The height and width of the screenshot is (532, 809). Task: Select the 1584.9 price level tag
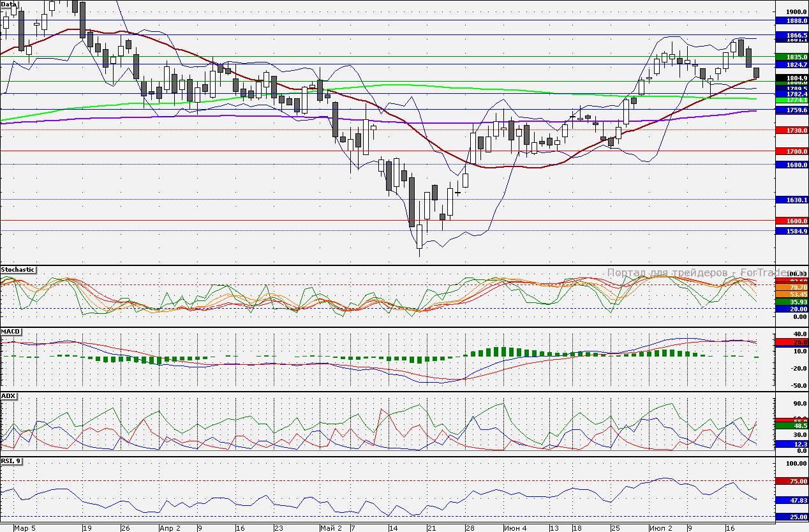point(792,231)
